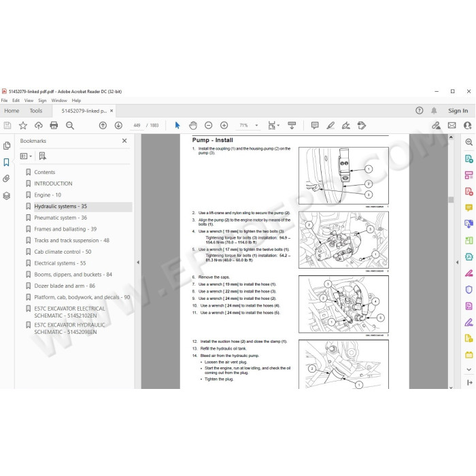Screen dimensions: 476x476
Task: Open the Sign menu
Action: (x=42, y=101)
